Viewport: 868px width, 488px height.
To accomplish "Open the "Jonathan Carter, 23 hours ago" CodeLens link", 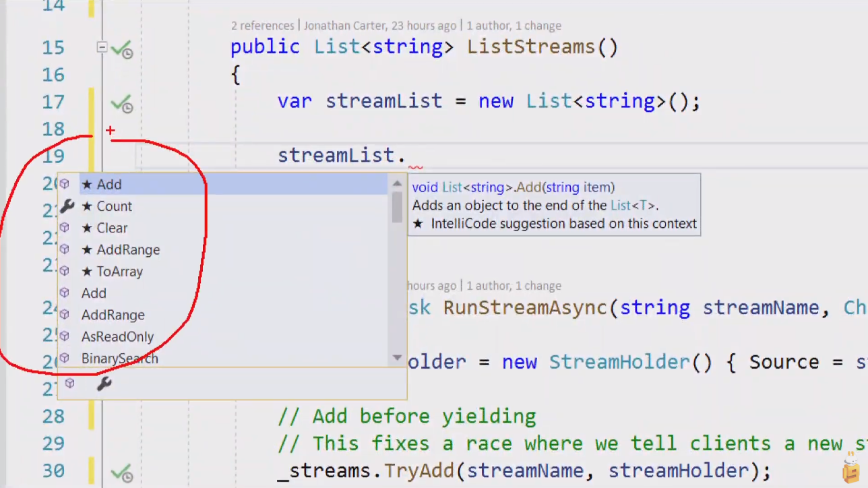I will 379,26.
